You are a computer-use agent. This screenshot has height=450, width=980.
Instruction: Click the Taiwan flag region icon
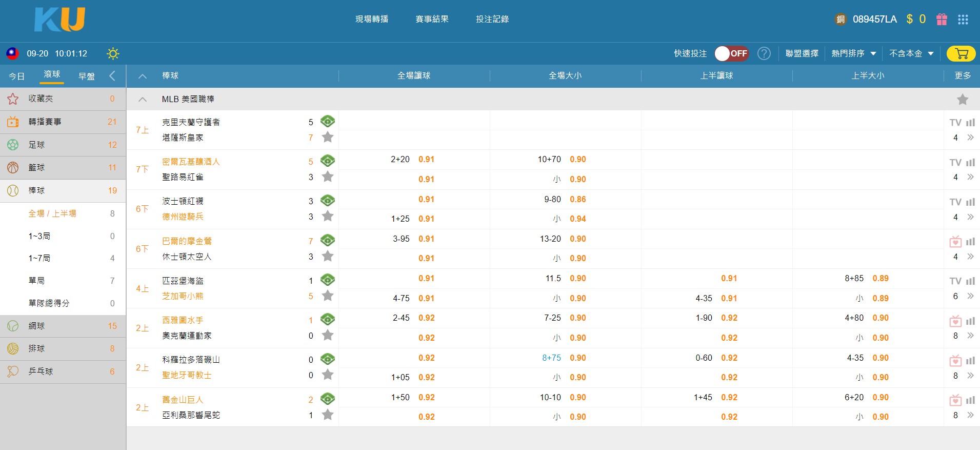[12, 53]
